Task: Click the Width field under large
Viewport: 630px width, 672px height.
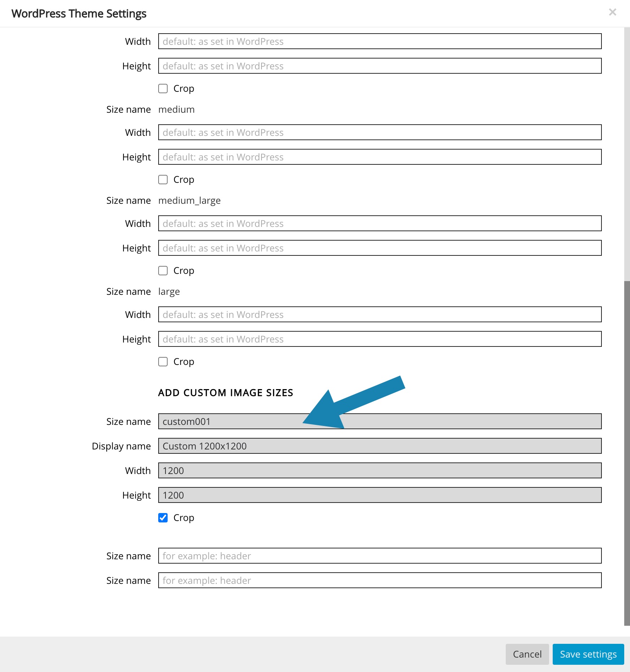Action: tap(380, 314)
